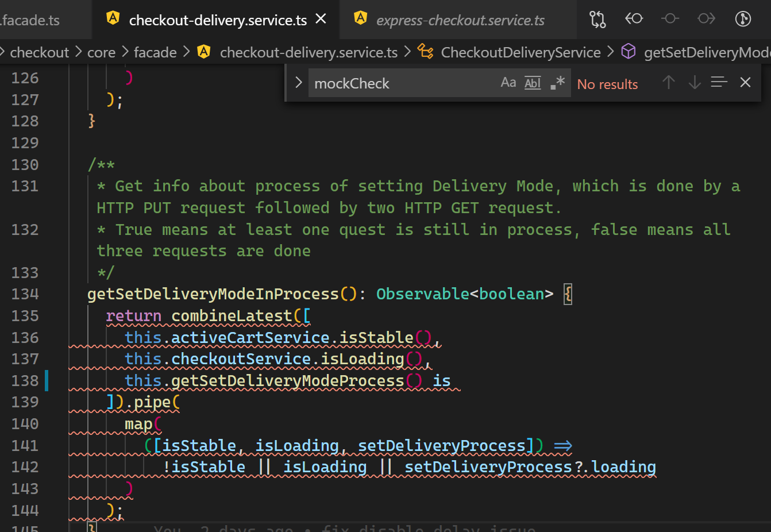Open the commit graph circle icon
The width and height of the screenshot is (771, 532).
coord(743,19)
